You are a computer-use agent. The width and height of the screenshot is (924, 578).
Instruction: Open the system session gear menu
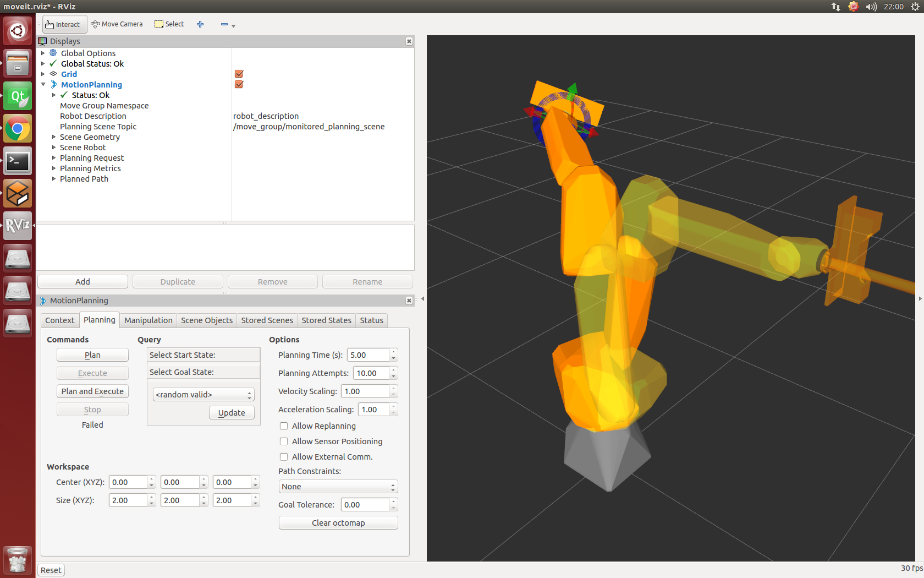[x=915, y=7]
